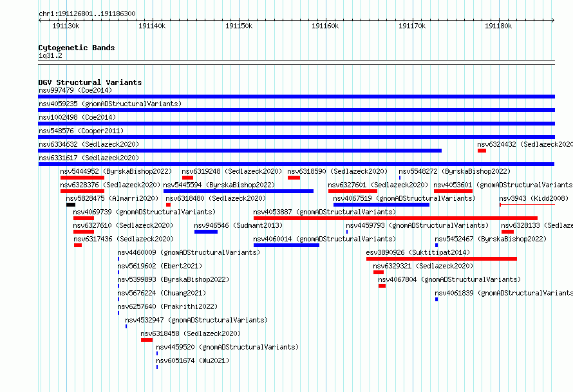
Task: Click the 191160k ruler position label
Action: tap(325, 26)
